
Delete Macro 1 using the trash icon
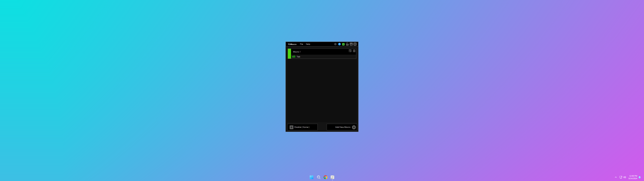pos(354,51)
